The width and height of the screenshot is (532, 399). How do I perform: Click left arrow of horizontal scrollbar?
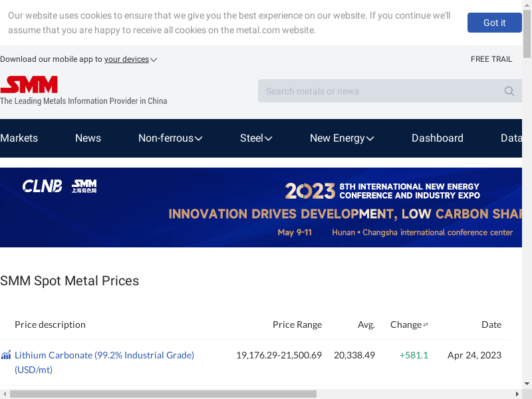click(5, 394)
